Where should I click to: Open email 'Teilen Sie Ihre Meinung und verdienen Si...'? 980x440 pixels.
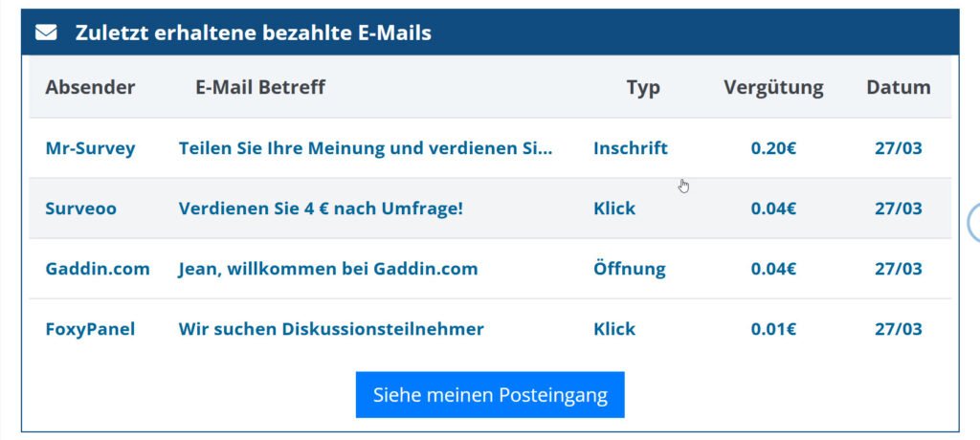pos(366,148)
